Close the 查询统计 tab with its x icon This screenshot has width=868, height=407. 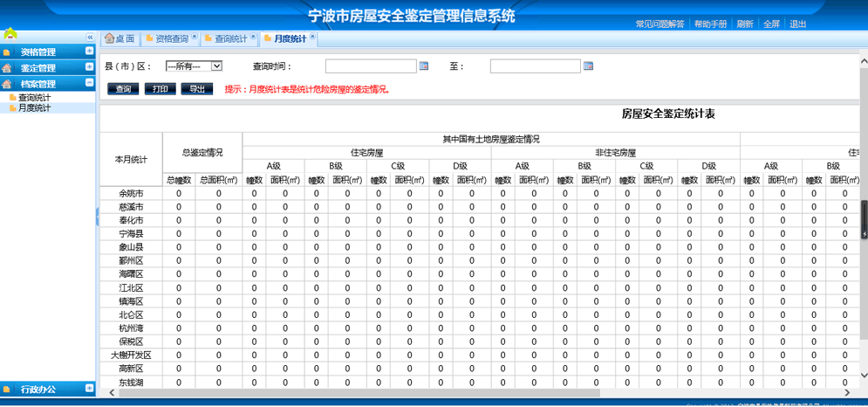[254, 38]
